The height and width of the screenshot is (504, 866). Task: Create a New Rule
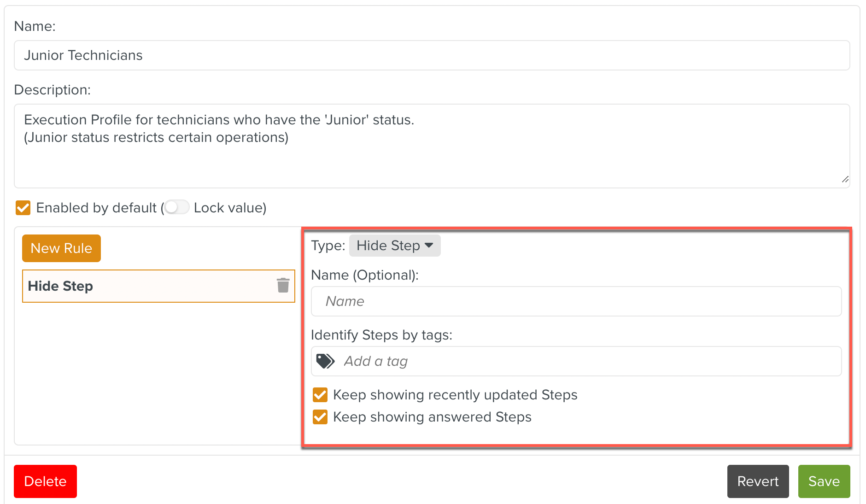[x=61, y=248]
